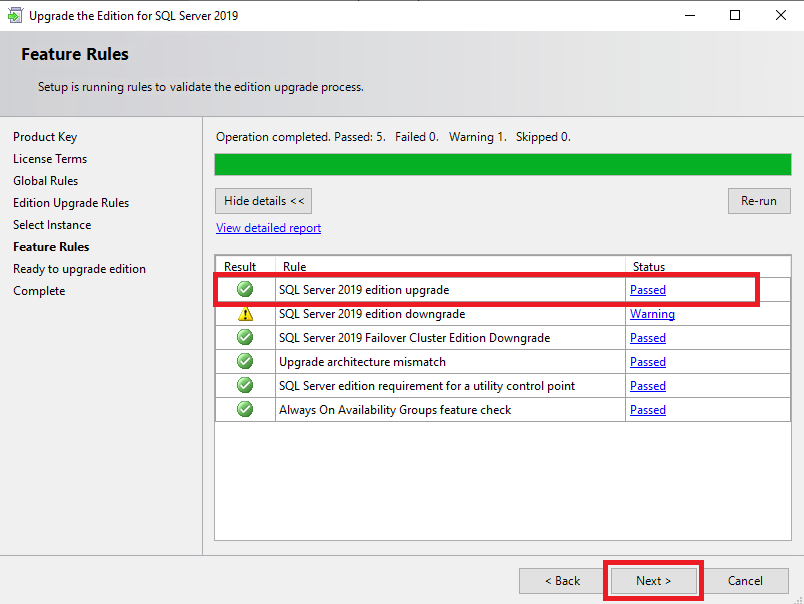Select Edition Upgrade Rules step in sidebar
Screen dimensions: 804x604
coord(71,203)
